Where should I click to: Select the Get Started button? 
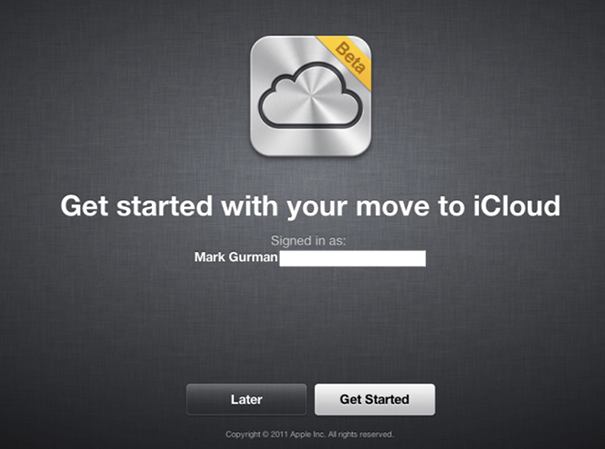click(375, 399)
